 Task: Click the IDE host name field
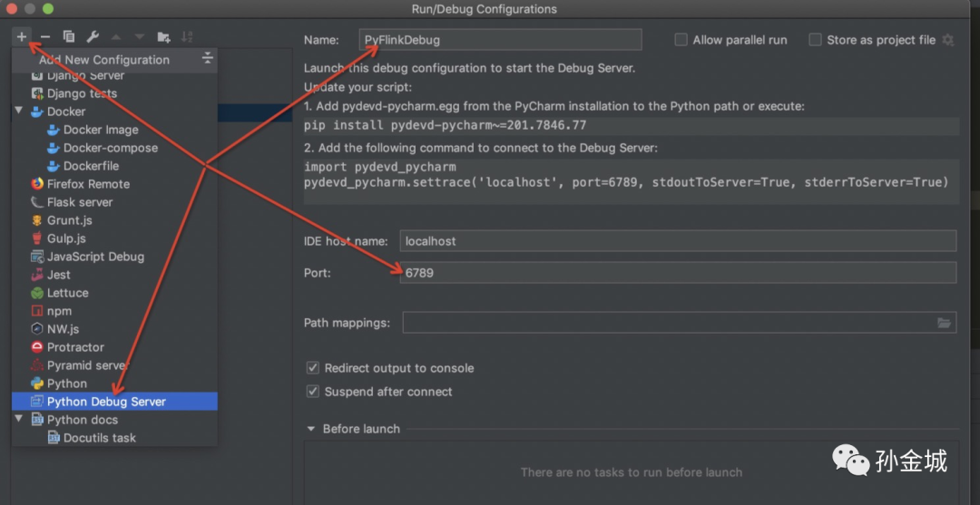point(678,241)
